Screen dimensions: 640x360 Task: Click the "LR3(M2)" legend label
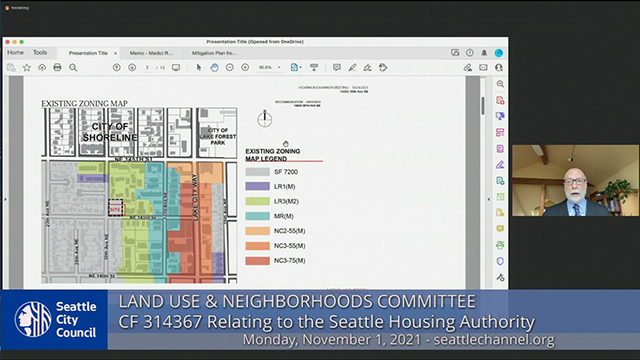286,202
